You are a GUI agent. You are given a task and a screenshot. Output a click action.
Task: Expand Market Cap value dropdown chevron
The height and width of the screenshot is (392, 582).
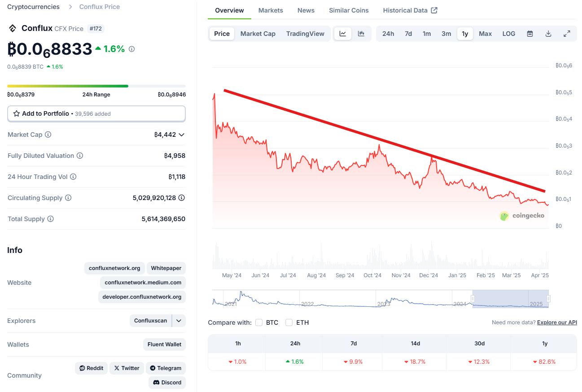181,135
